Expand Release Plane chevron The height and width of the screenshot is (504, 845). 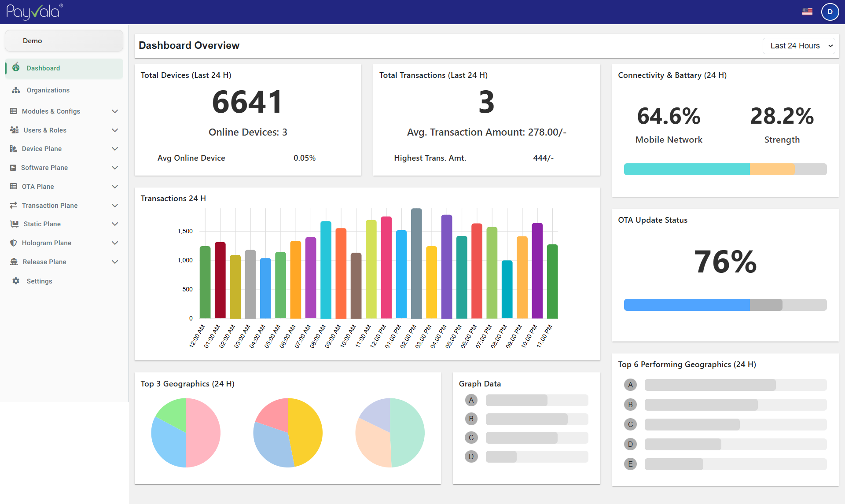click(115, 262)
